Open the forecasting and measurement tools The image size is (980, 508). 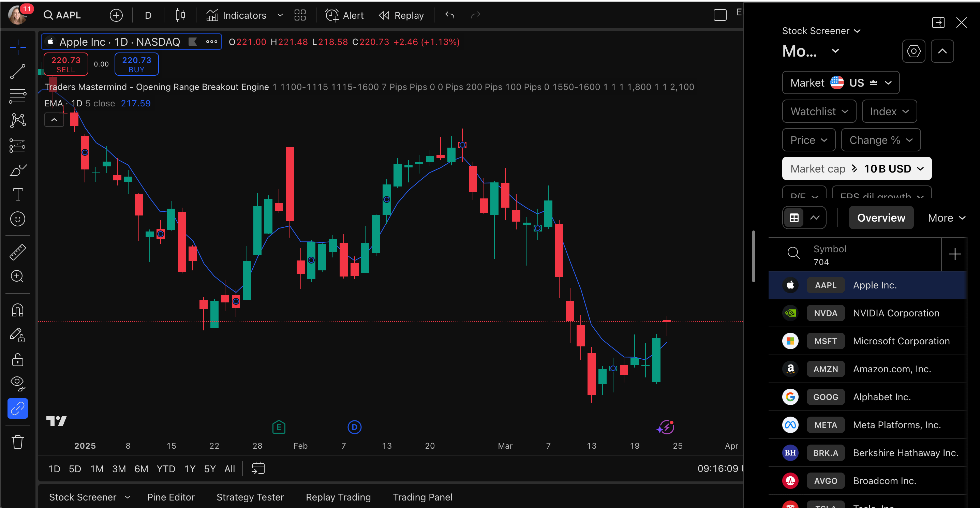point(18,145)
